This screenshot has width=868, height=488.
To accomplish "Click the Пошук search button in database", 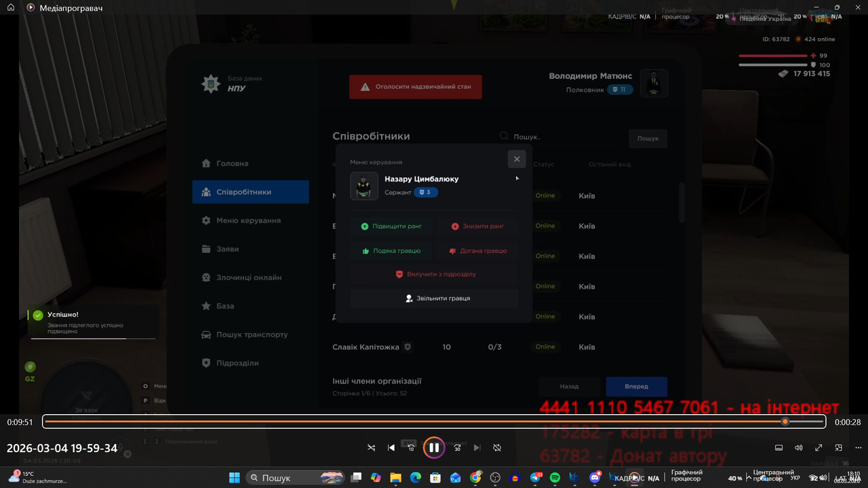I will point(648,138).
